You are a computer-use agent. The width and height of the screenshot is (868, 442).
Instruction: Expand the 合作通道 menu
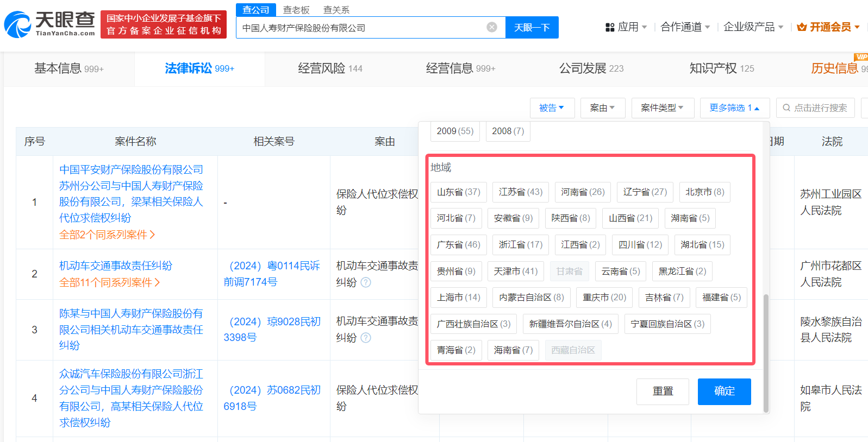tap(685, 27)
